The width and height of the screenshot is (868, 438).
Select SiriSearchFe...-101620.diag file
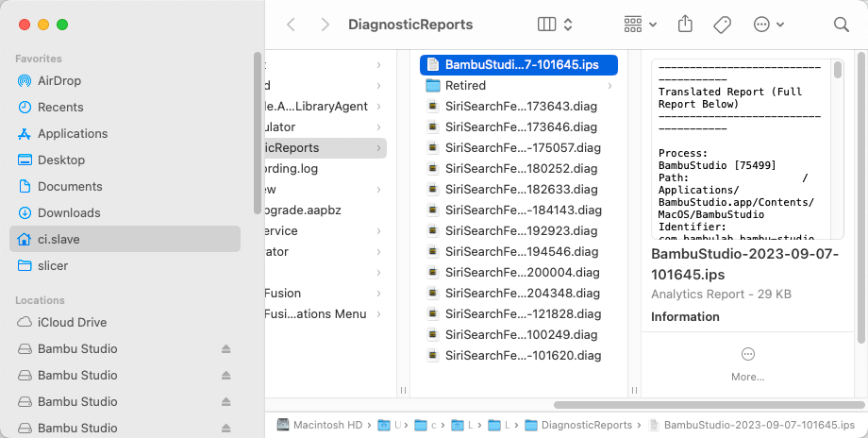tap(519, 356)
